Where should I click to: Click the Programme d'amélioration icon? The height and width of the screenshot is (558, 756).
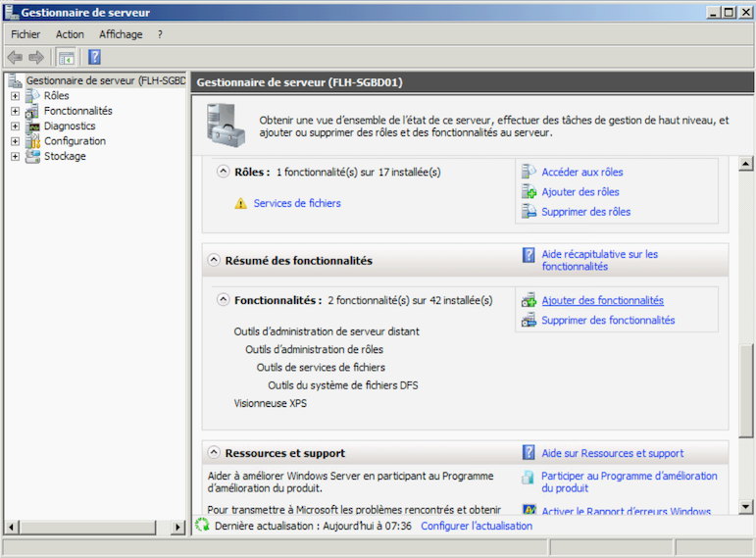528,477
